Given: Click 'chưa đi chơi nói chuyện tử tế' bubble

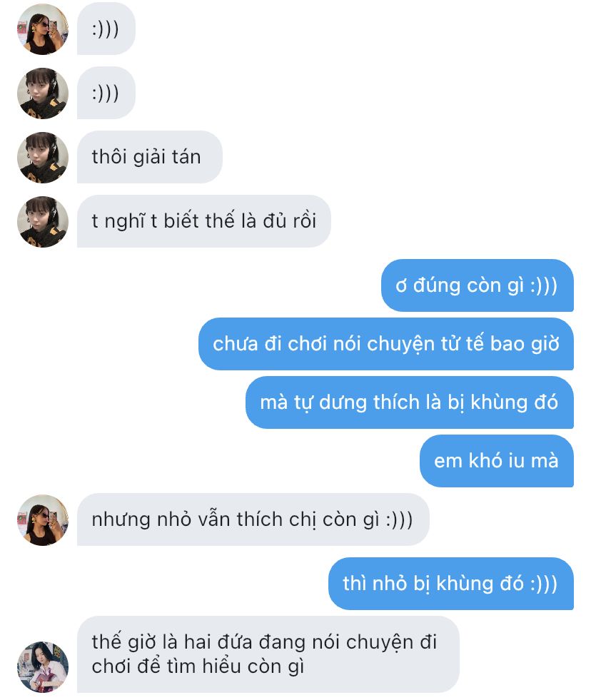Looking at the screenshot, I should (x=386, y=344).
